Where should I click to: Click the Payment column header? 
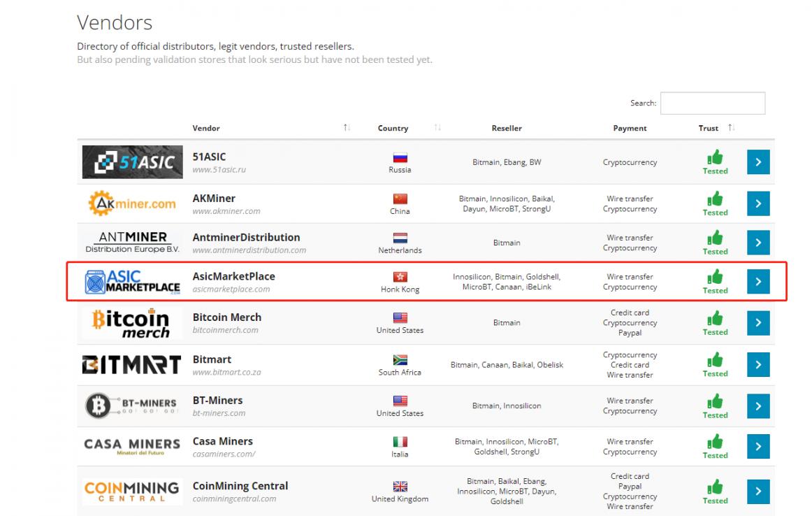[x=630, y=129]
